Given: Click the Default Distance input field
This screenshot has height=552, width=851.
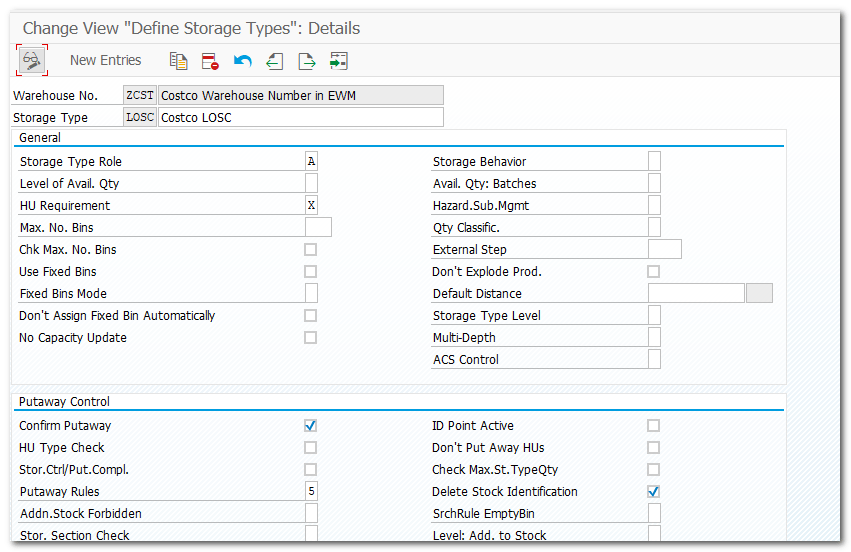Looking at the screenshot, I should tap(696, 294).
